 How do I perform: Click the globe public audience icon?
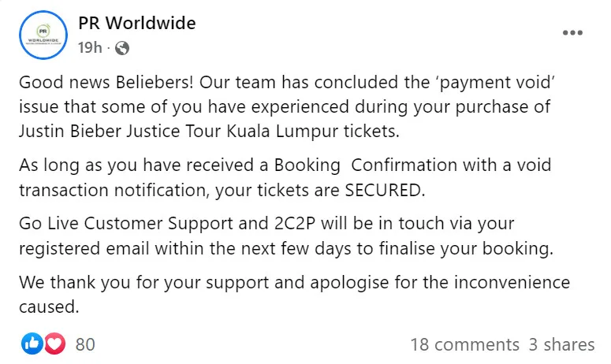(122, 48)
